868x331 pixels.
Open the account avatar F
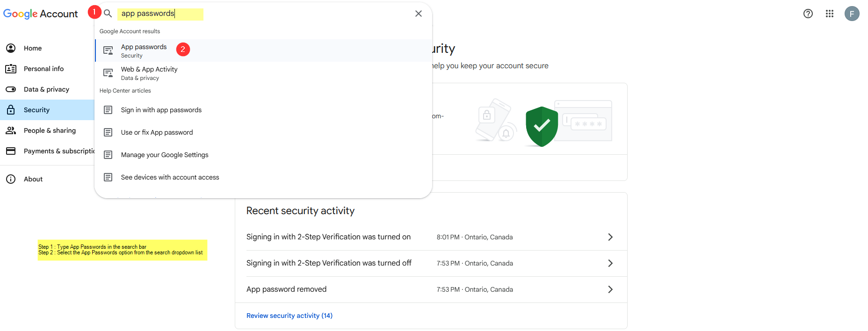pyautogui.click(x=852, y=14)
